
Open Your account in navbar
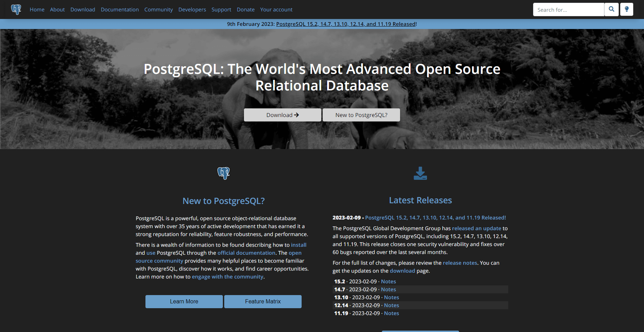[x=276, y=10]
